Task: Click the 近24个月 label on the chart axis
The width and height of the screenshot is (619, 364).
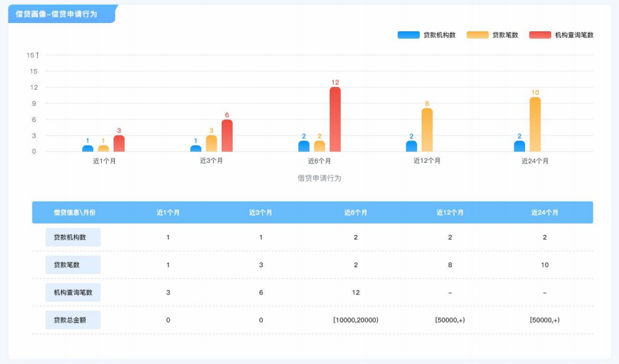Action: (x=535, y=161)
